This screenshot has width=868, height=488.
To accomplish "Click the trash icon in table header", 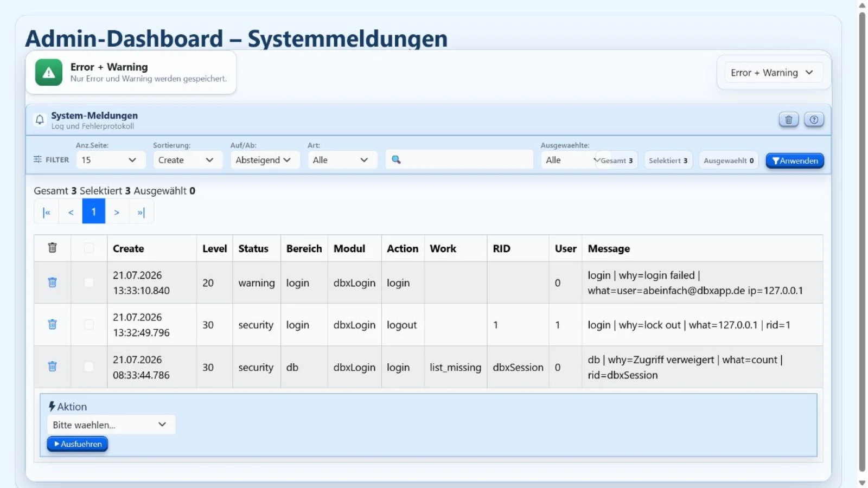I will point(52,248).
